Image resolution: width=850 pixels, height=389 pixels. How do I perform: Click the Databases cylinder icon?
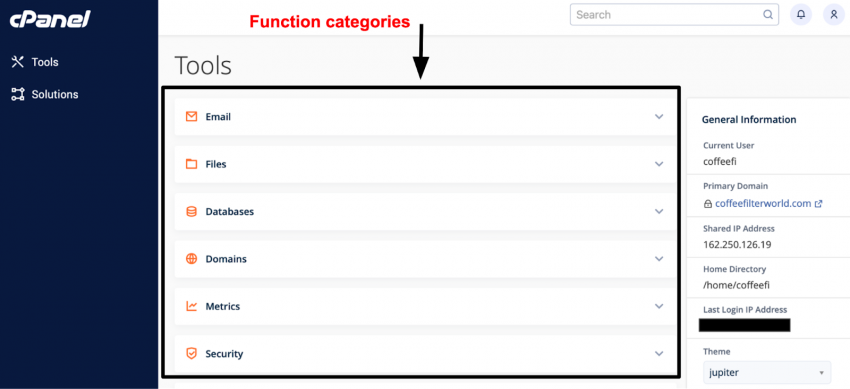[x=191, y=211]
